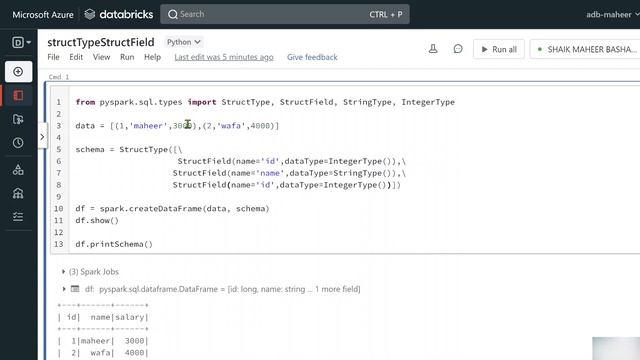Open the File menu
Image resolution: width=640 pixels, height=360 pixels.
click(x=53, y=57)
